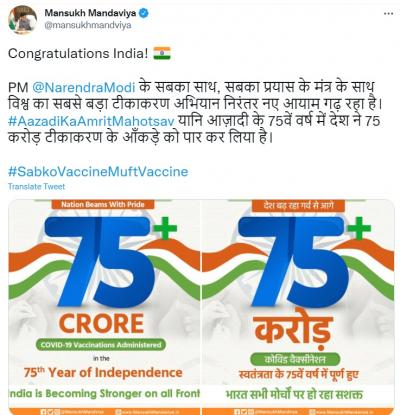This screenshot has width=400, height=415.
Task: Click the green plus sign on left image
Action: click(x=167, y=228)
